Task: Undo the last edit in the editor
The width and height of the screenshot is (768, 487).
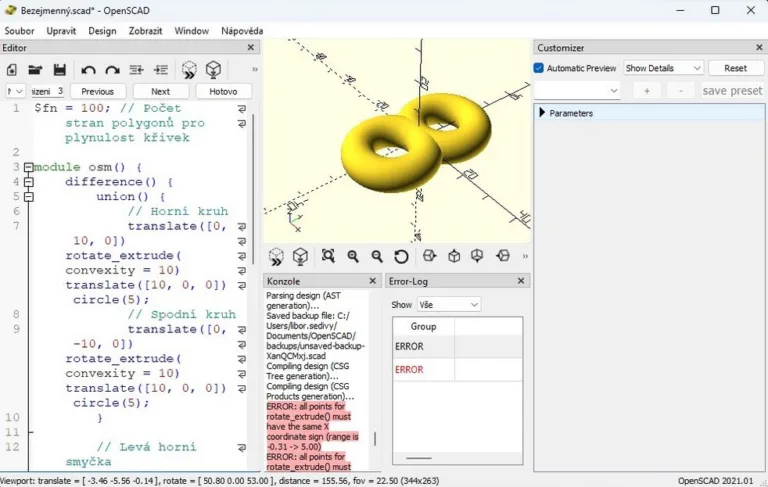Action: pos(88,70)
